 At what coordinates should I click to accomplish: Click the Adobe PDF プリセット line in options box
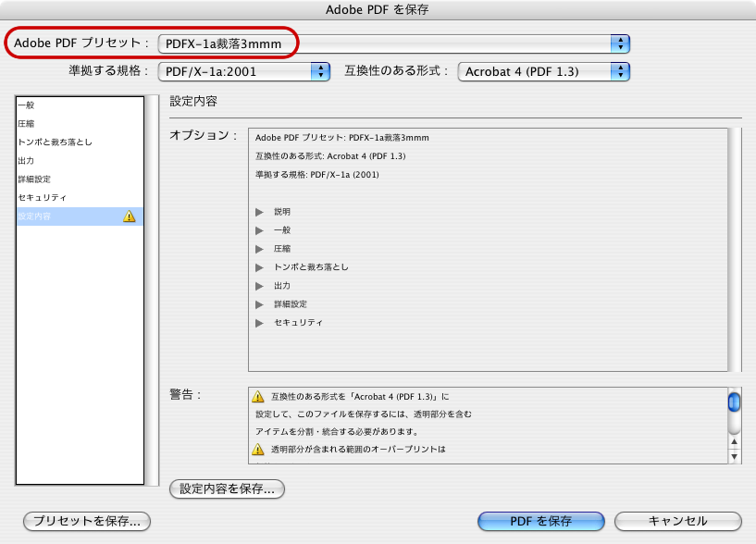341,138
